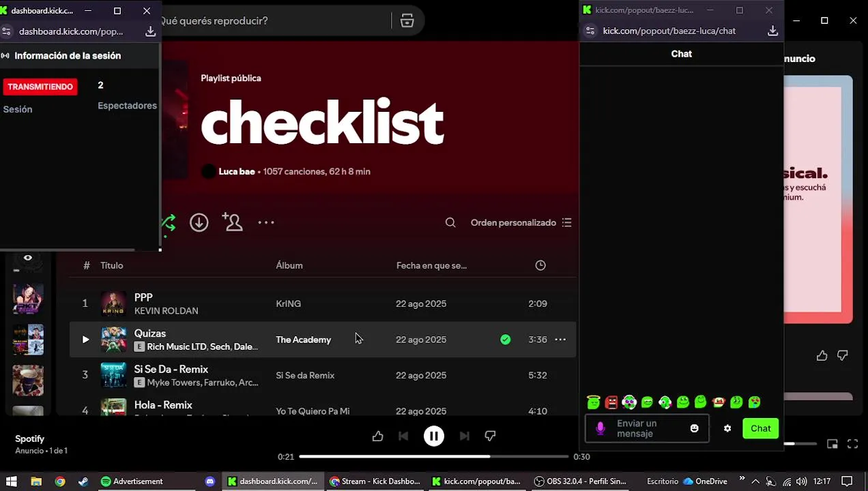Like the current ad with thumbs up
Screen dimensions: 868x491
tap(377, 436)
